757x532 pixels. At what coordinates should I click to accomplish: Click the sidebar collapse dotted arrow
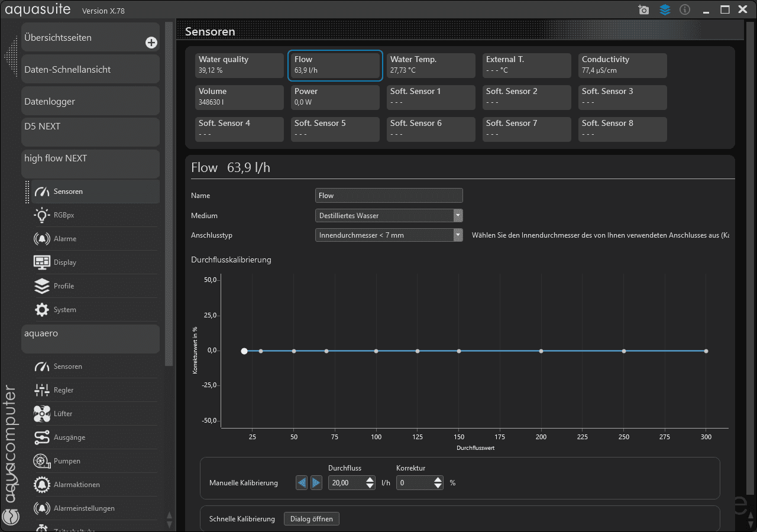(x=11, y=56)
